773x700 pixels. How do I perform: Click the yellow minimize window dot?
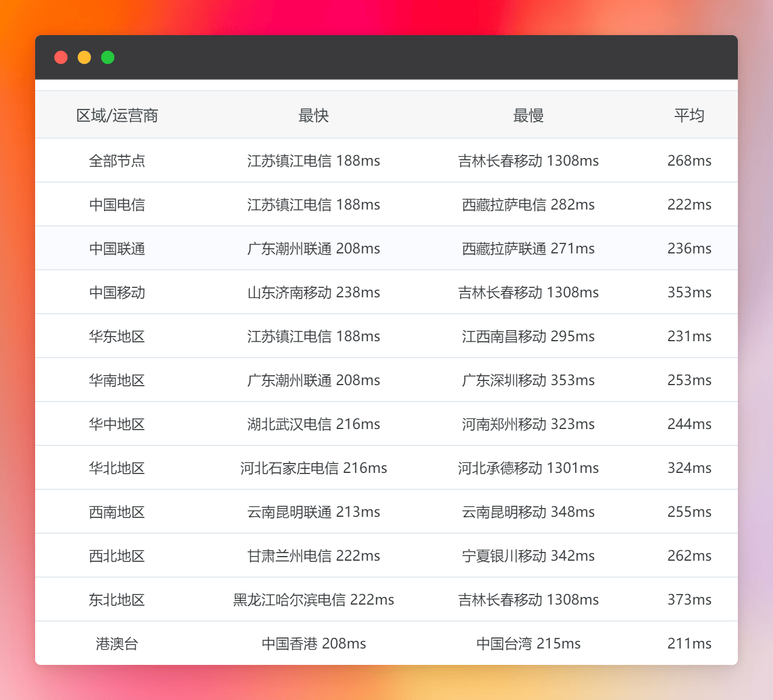(84, 57)
